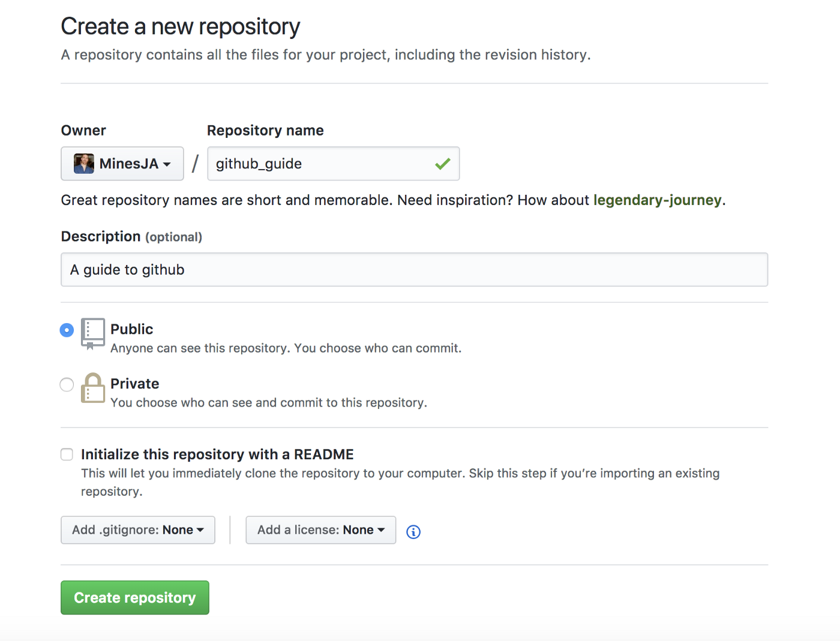Click the Create repository button
This screenshot has height=641, width=840.
pos(135,598)
